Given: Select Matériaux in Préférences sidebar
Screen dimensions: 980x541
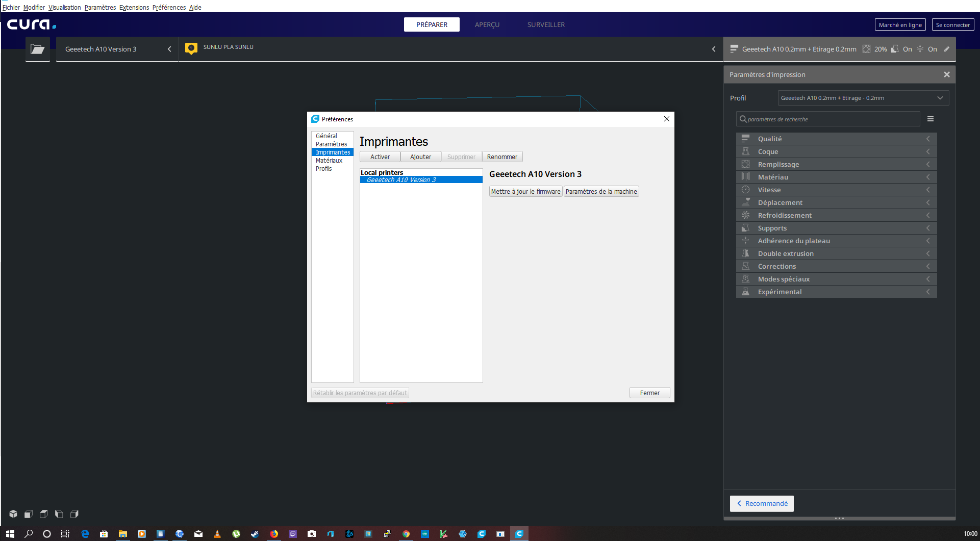Looking at the screenshot, I should pyautogui.click(x=329, y=160).
